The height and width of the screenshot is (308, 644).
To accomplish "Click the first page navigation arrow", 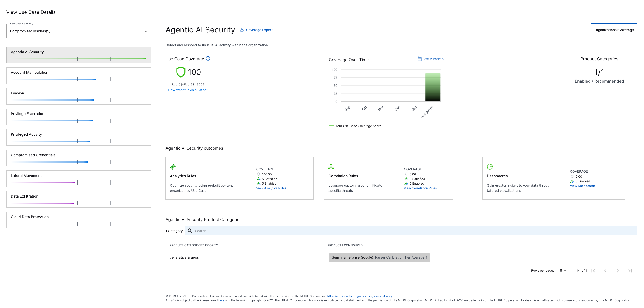I will tap(593, 270).
